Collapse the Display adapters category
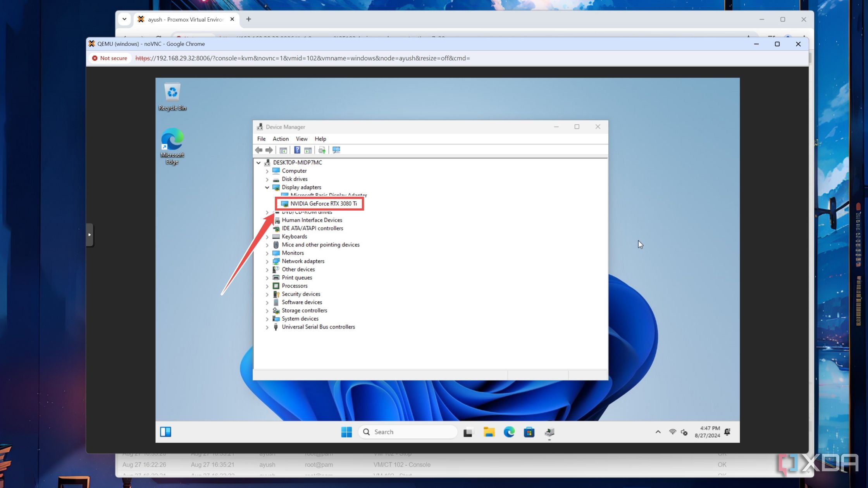The height and width of the screenshot is (488, 868). coord(267,187)
